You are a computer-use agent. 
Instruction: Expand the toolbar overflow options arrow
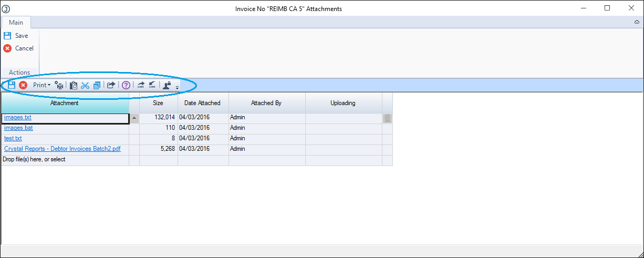pyautogui.click(x=178, y=87)
